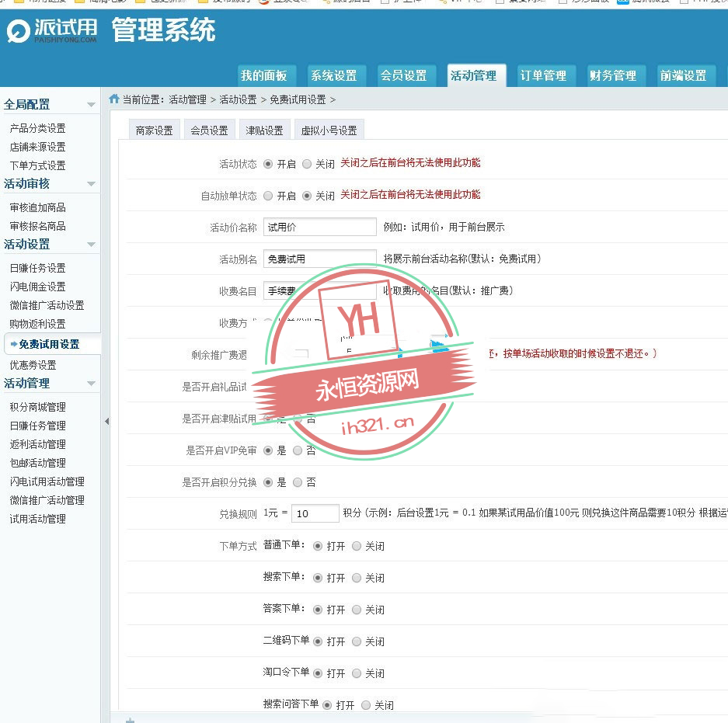Open 日赚任务管理 in the sidebar
The image size is (728, 723).
[x=37, y=426]
